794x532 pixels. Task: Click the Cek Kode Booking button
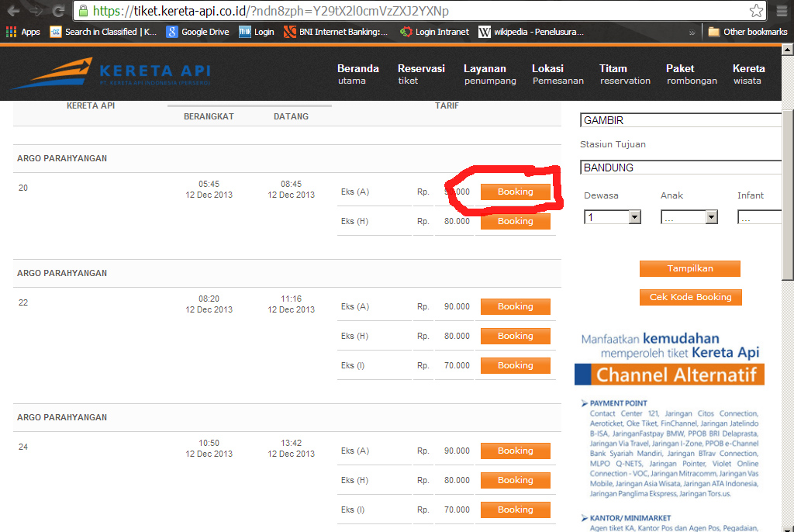point(690,297)
